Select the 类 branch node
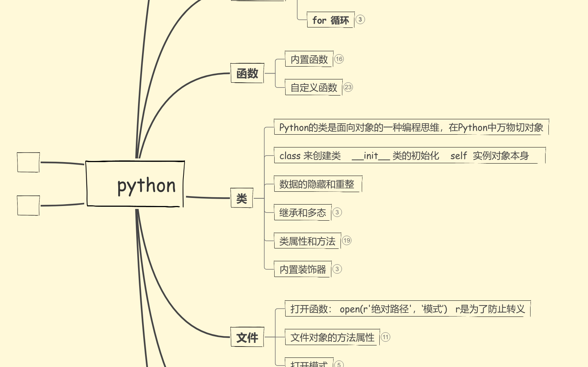The image size is (588, 367). (242, 198)
